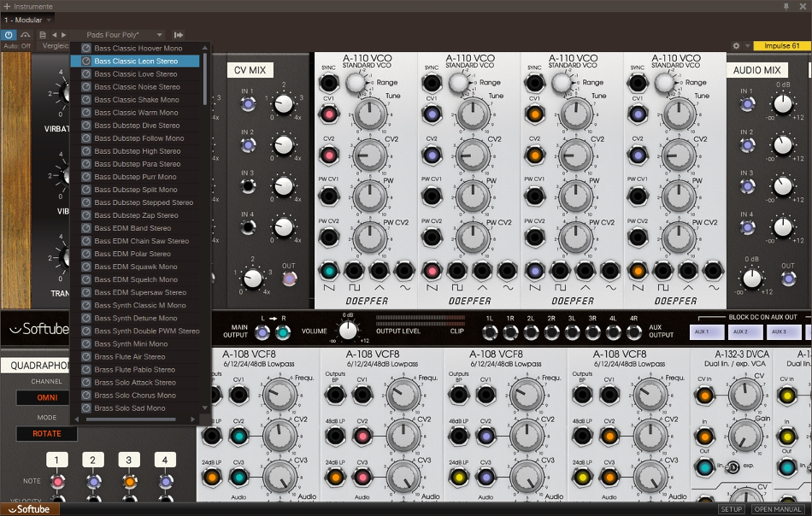The height and width of the screenshot is (516, 812).
Task: Click the yellow 24dB LP jack on third VCF8
Action: [x=459, y=477]
